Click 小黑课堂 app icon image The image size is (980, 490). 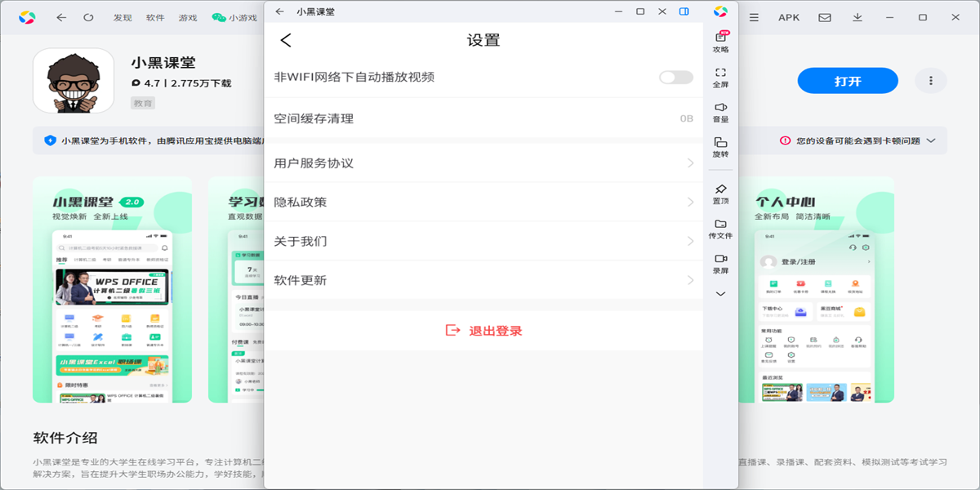tap(73, 80)
